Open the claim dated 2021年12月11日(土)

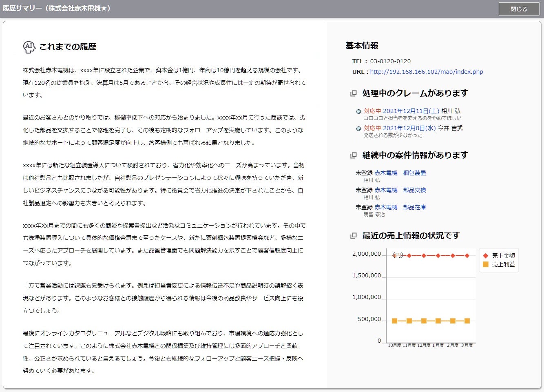click(411, 111)
